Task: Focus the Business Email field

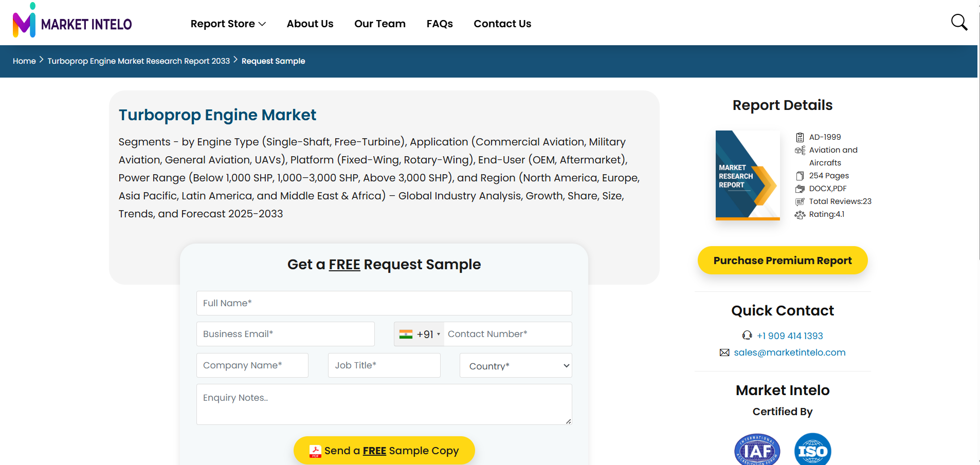Action: [285, 334]
